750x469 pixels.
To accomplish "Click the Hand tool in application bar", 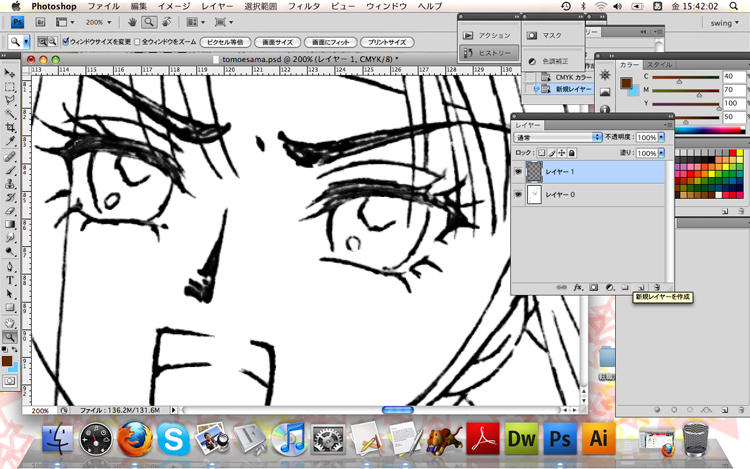I will (x=133, y=22).
